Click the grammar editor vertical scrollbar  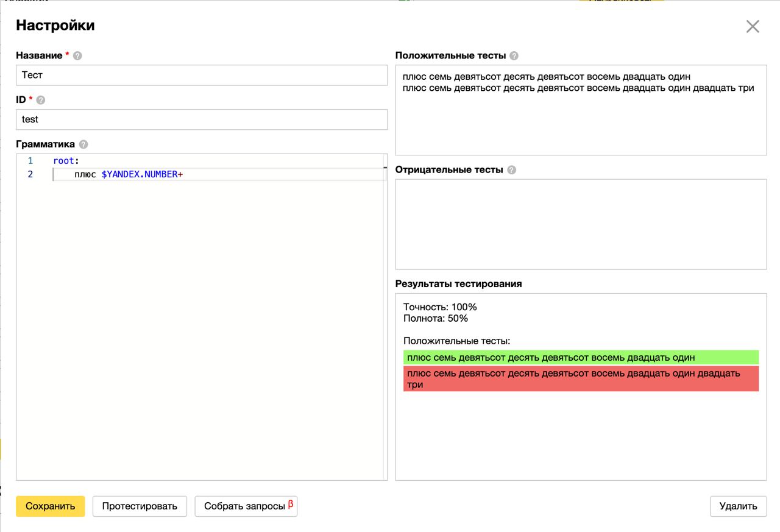[x=385, y=317]
